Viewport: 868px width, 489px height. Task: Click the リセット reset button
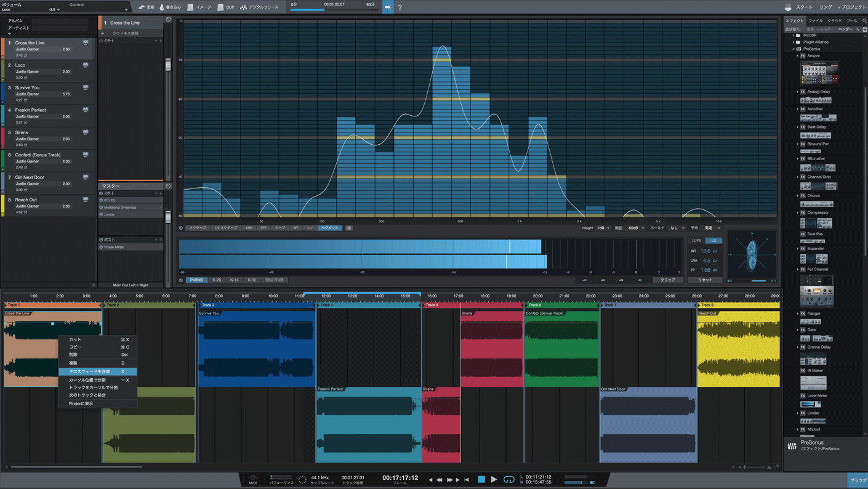click(x=705, y=280)
